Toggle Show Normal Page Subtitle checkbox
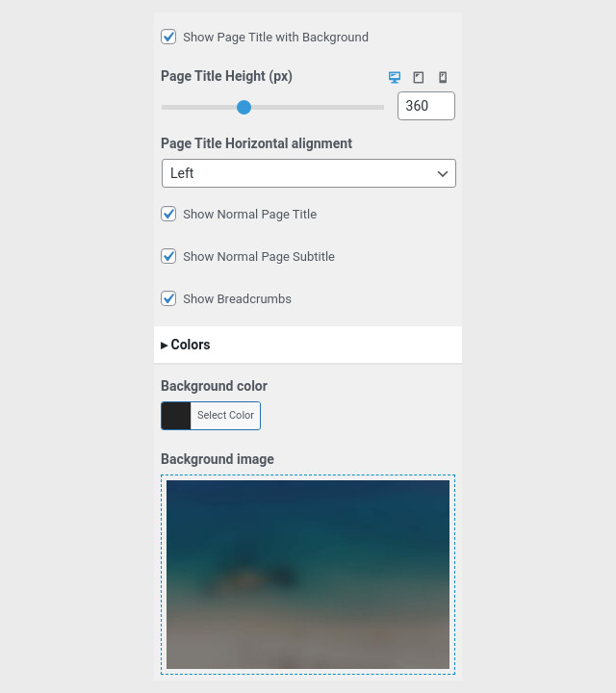Screen dimensions: 616x693 pos(168,256)
